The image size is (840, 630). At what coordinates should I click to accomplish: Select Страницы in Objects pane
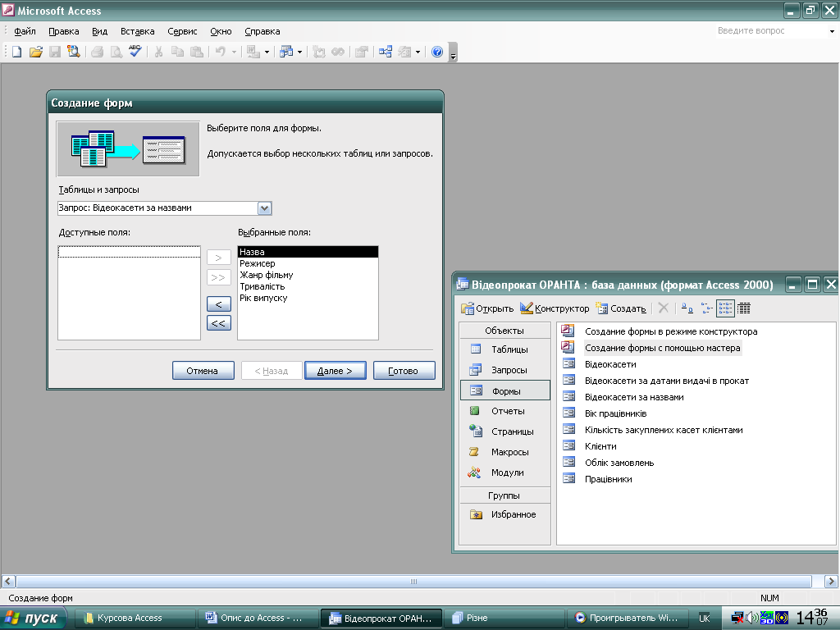[x=505, y=431]
